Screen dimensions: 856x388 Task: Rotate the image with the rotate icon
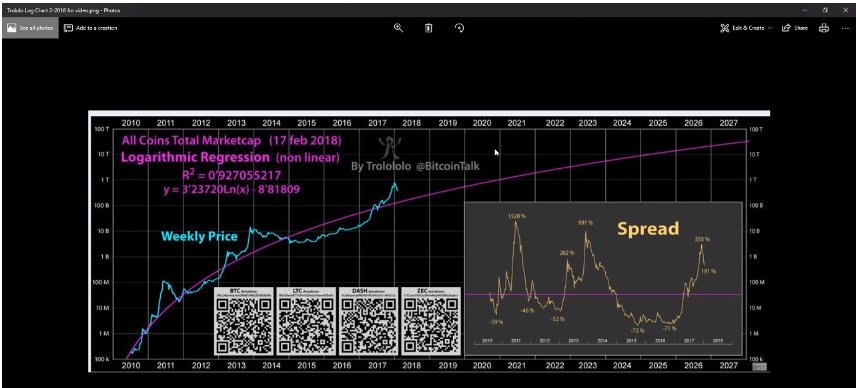pyautogui.click(x=459, y=28)
